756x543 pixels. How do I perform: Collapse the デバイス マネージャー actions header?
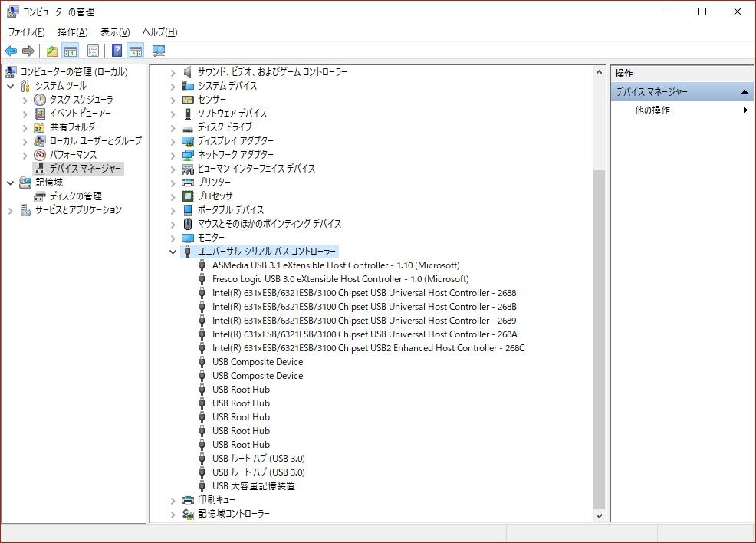coord(743,92)
